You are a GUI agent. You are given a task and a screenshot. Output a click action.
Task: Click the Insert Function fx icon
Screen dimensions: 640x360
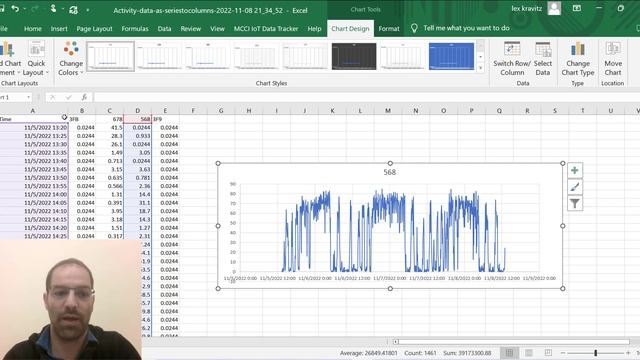84,97
